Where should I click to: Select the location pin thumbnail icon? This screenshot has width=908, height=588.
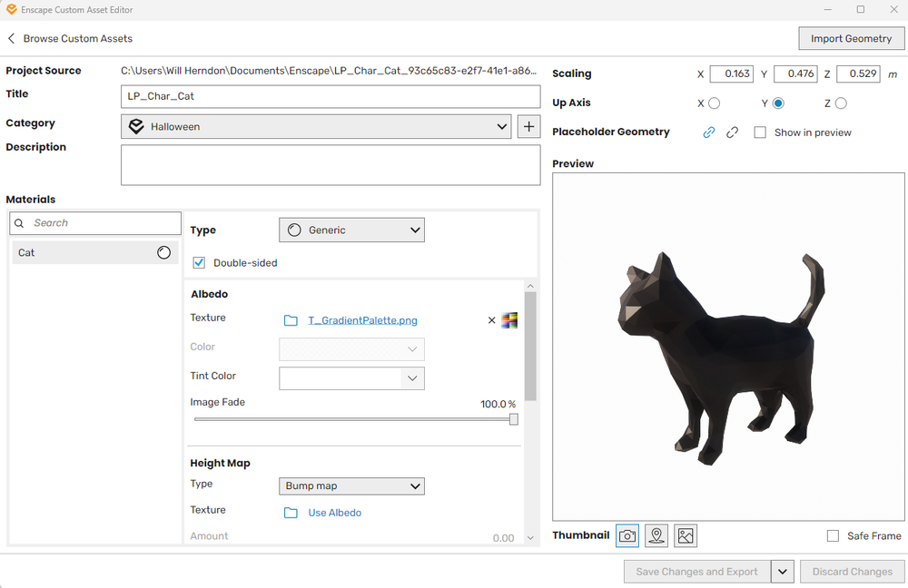(656, 535)
